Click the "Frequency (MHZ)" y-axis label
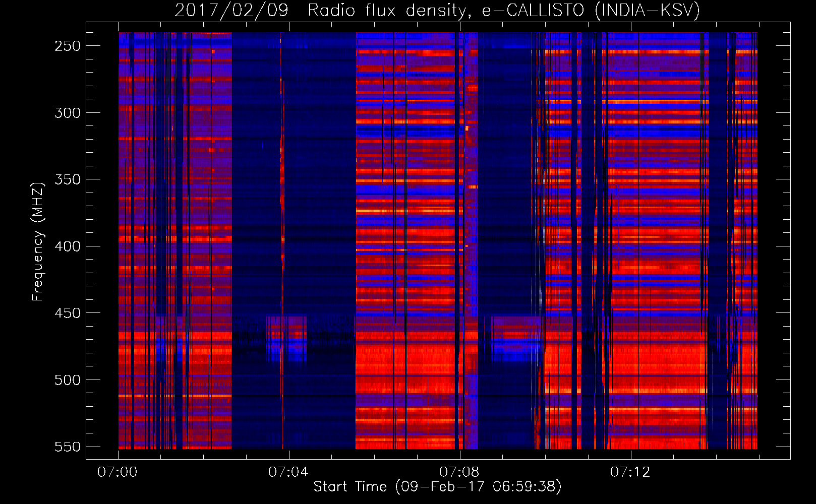Viewport: 816px width, 504px height. tap(38, 241)
